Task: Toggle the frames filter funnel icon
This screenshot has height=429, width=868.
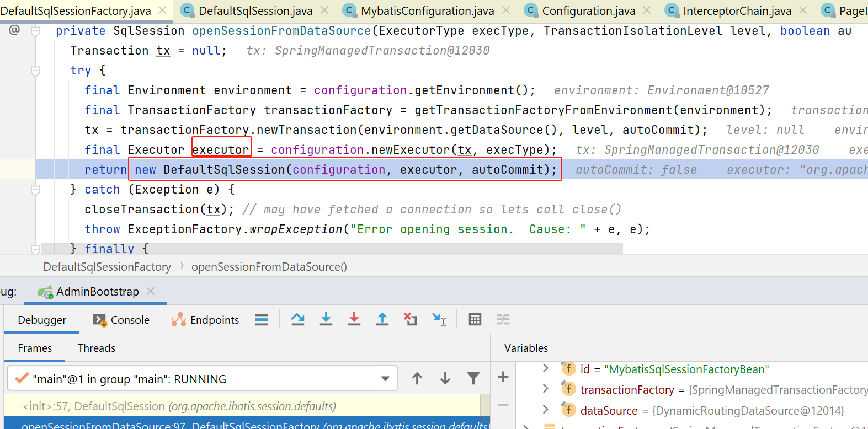Action: click(x=473, y=378)
